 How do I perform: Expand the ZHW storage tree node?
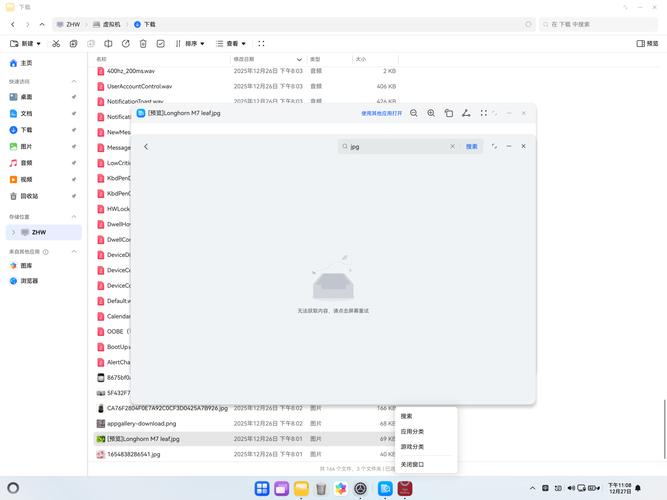click(13, 232)
